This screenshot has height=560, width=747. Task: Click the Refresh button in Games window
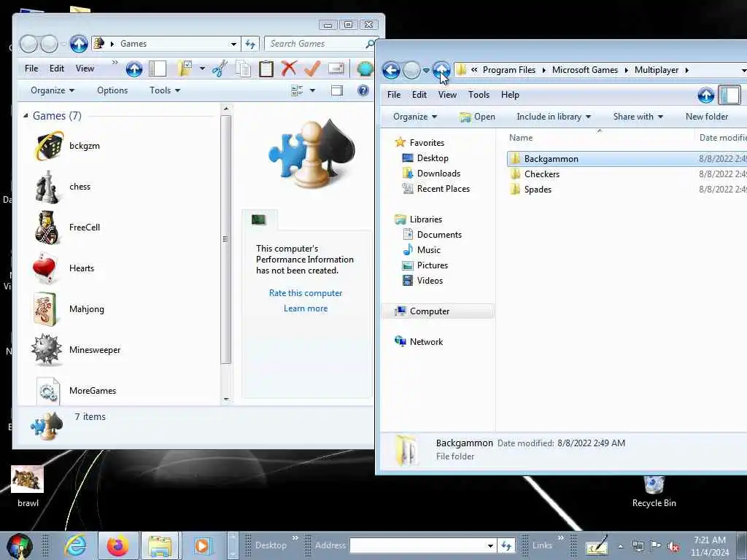coord(251,44)
